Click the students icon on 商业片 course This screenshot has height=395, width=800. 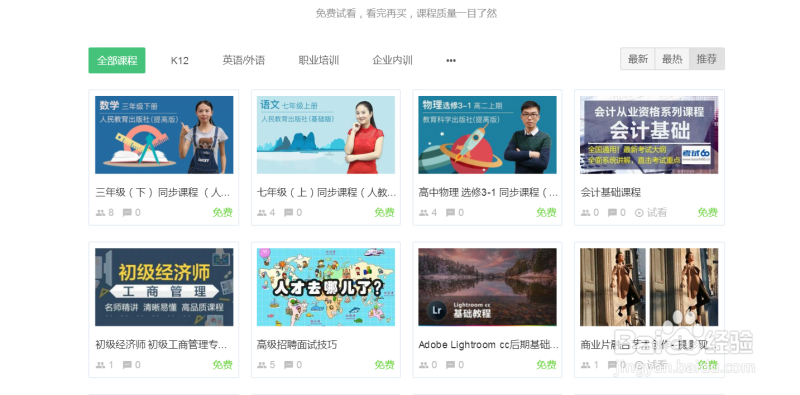click(585, 364)
